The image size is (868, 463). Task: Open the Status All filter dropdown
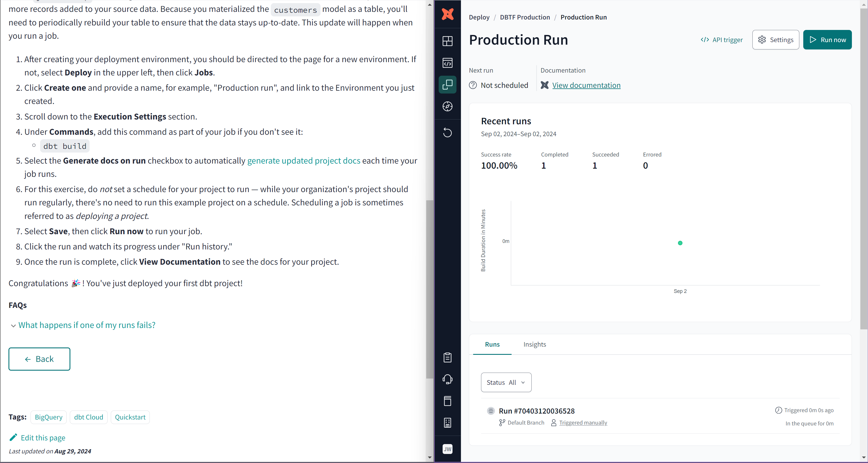[506, 382]
